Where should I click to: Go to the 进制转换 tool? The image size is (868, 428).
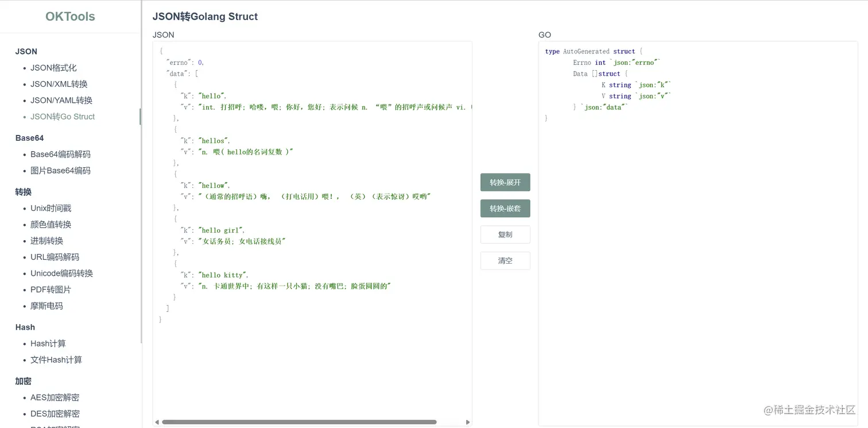47,241
